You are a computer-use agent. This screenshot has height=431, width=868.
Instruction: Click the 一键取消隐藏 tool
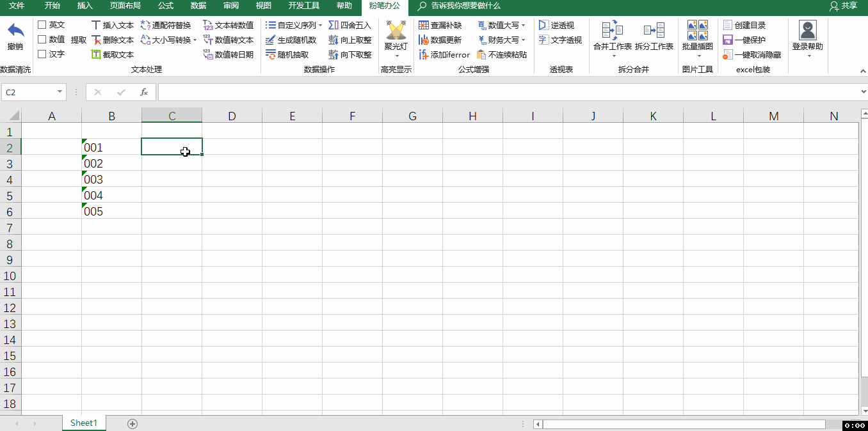point(752,54)
